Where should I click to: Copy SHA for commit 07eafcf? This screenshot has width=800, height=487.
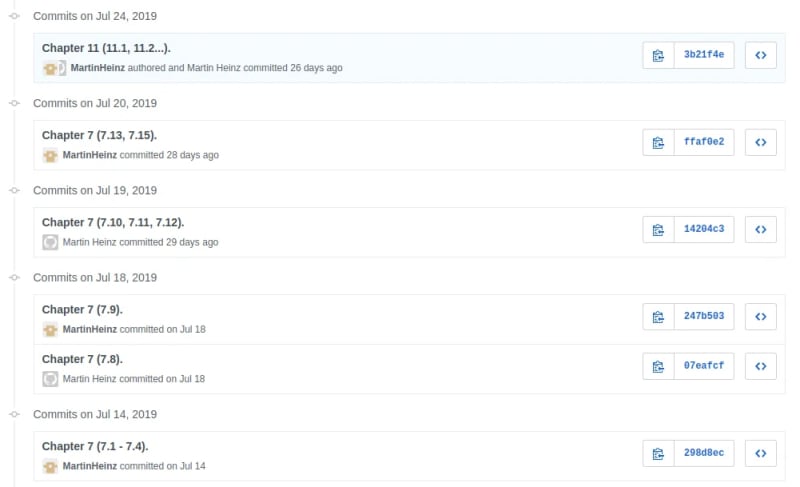coord(658,366)
